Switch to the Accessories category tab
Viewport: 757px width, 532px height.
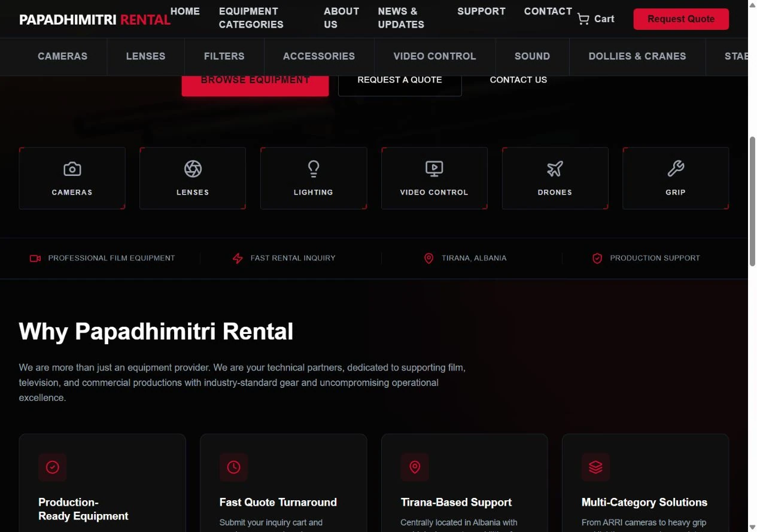[319, 56]
